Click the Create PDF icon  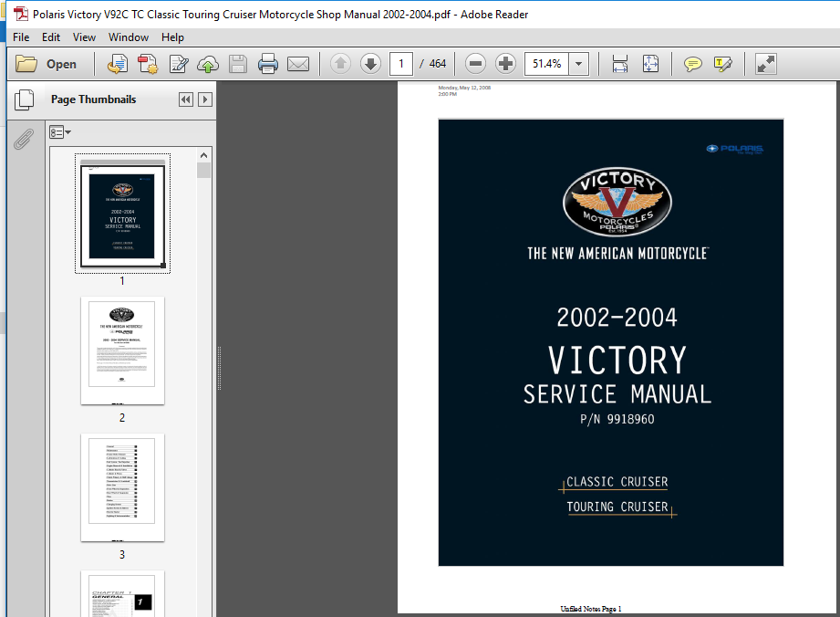(x=148, y=64)
